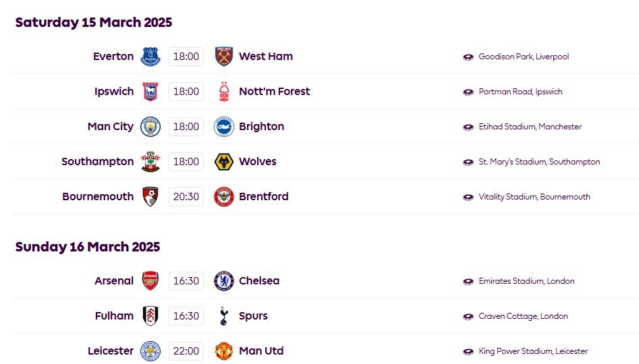Click the West Ham club crest
Viewport: 639px width, 364px height.
[x=224, y=57]
